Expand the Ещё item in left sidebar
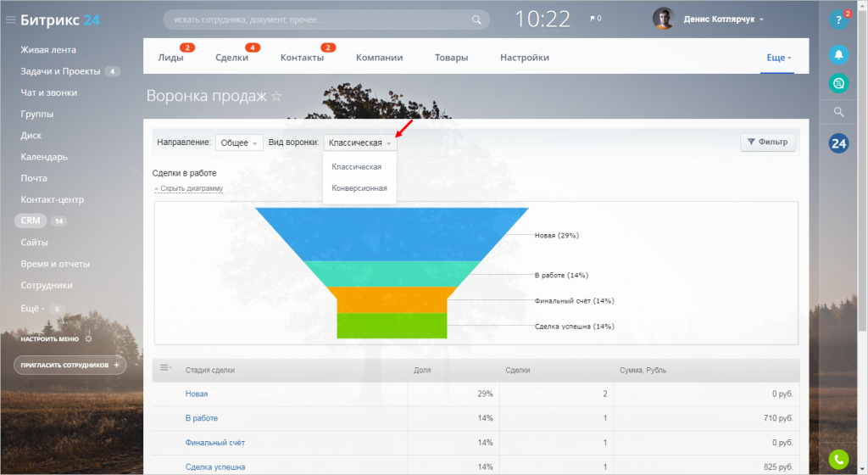868x475 pixels. click(32, 309)
